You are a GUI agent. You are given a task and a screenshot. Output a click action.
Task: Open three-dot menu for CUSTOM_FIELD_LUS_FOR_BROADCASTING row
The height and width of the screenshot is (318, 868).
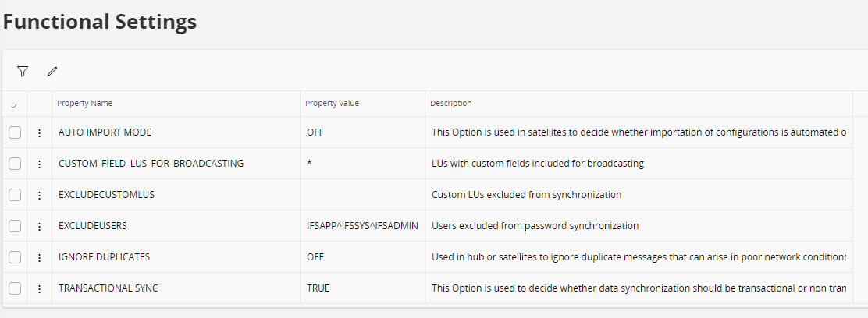(x=39, y=164)
